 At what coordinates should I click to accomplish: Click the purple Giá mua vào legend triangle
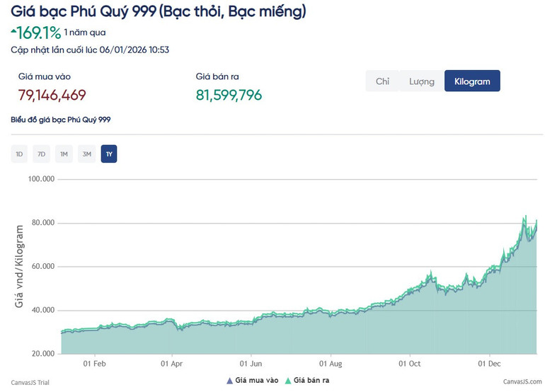tap(230, 381)
